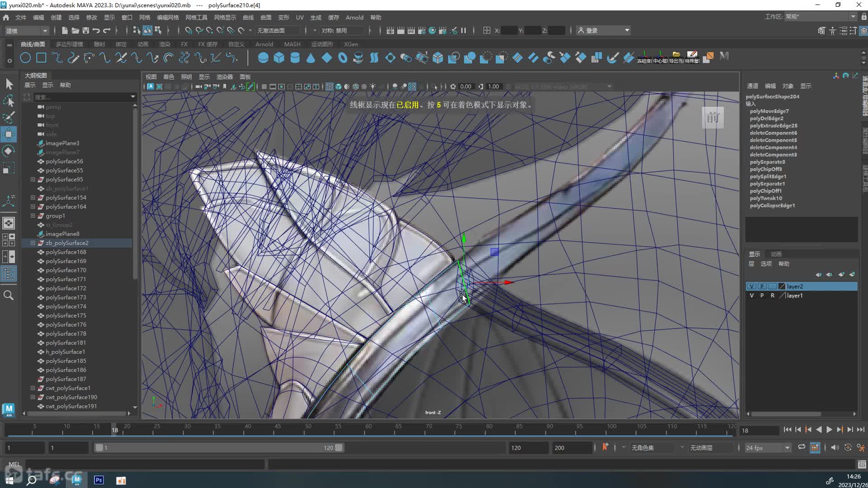
Task: Activate the Lasso select tool
Action: click(9, 101)
